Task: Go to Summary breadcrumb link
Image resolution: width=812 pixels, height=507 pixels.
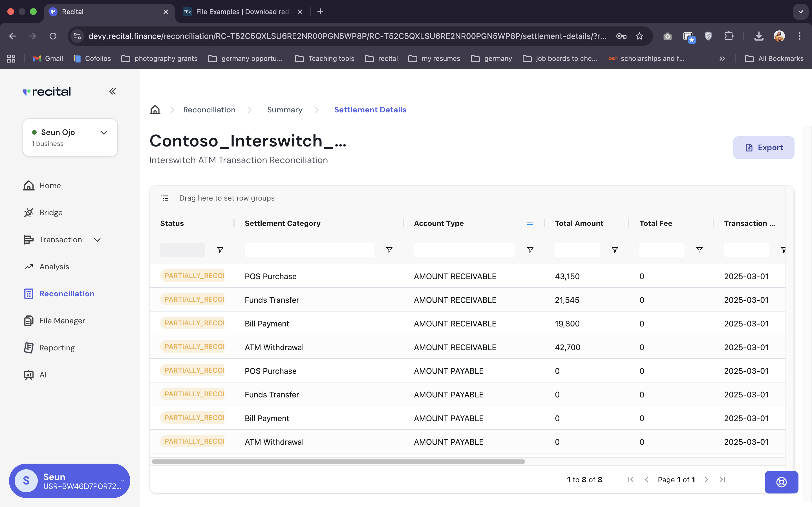Action: click(284, 110)
